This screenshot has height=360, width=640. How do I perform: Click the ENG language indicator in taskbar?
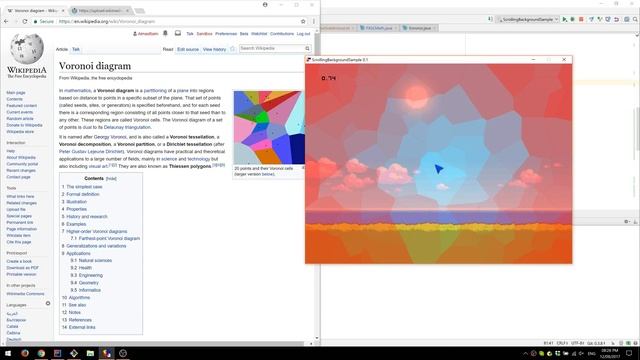click(x=591, y=353)
